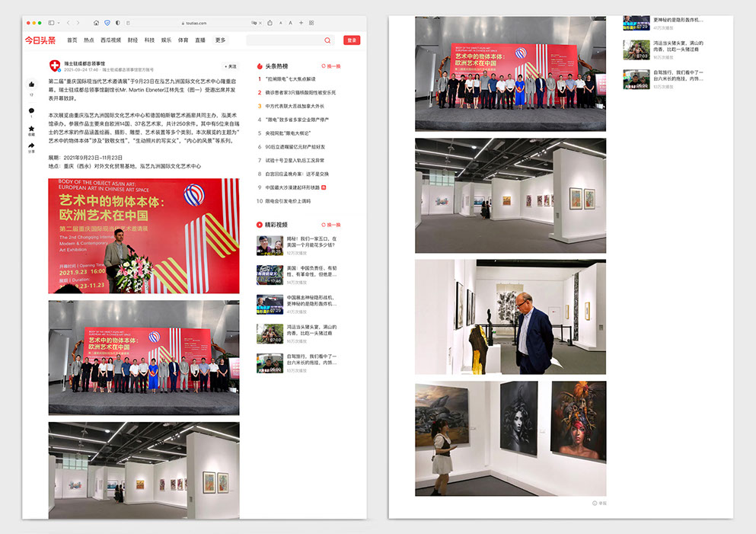Show the tab overview grid icon
Viewport: 756px width, 534px height.
pyautogui.click(x=311, y=23)
